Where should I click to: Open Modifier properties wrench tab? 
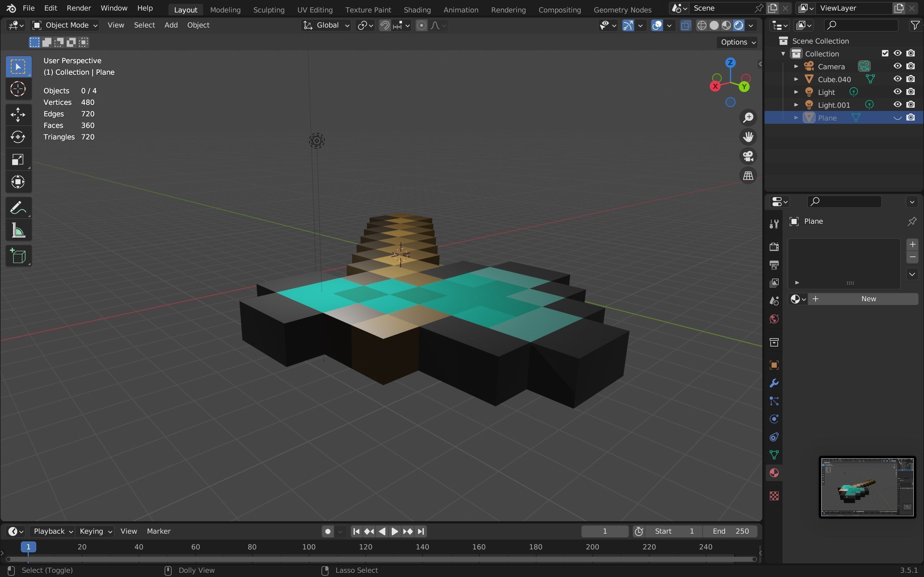774,383
